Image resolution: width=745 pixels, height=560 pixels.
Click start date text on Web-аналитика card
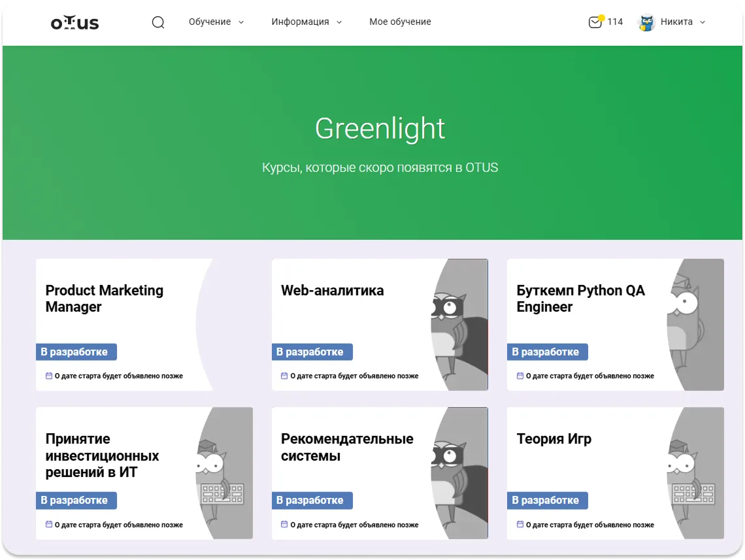(354, 376)
